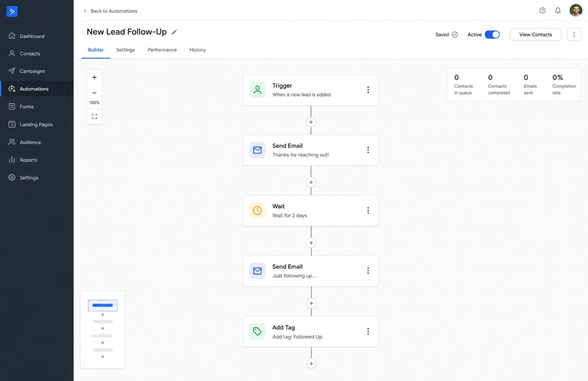Image resolution: width=588 pixels, height=381 pixels.
Task: Click 'When a new lead is added' text
Action: tap(302, 95)
